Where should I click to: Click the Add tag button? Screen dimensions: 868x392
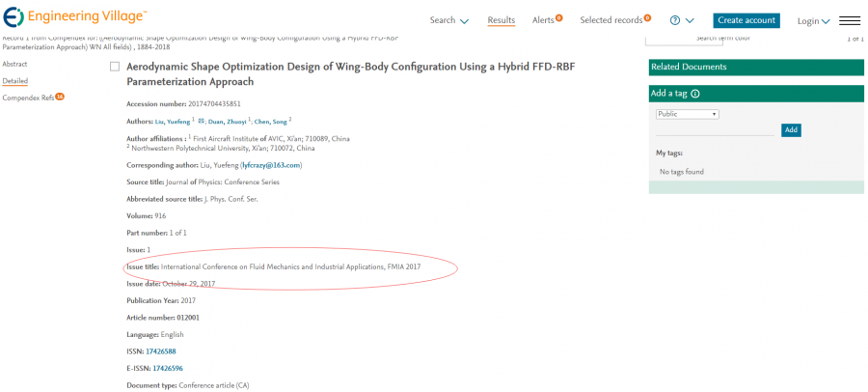[x=791, y=130]
